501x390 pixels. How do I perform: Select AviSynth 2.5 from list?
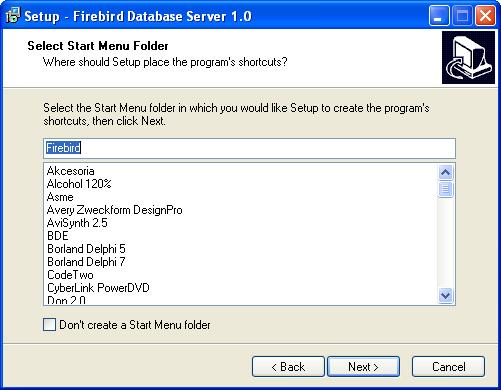77,223
